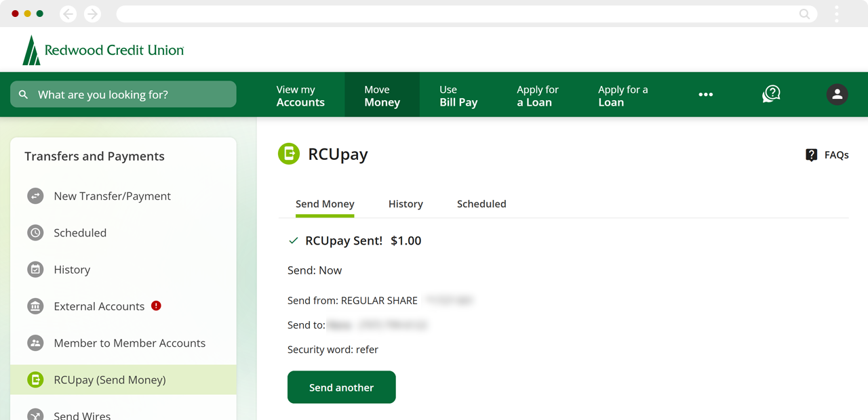Viewport: 868px width, 420px height.
Task: Switch to the History tab under RCUpay
Action: [x=406, y=204]
